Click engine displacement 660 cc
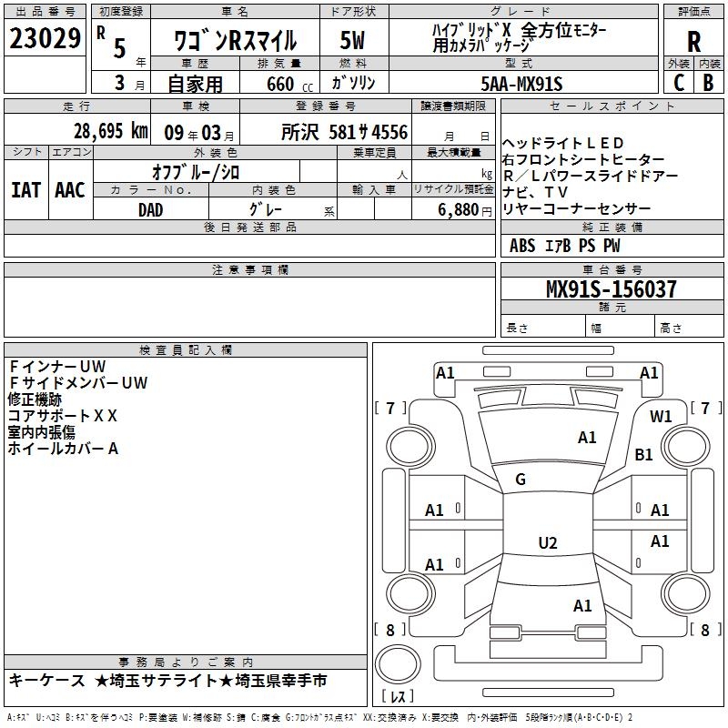The width and height of the screenshot is (728, 728). pos(289,84)
